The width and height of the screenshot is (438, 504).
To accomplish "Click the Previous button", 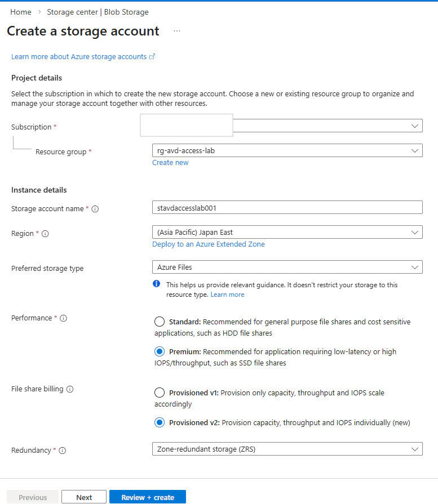I will tap(33, 497).
